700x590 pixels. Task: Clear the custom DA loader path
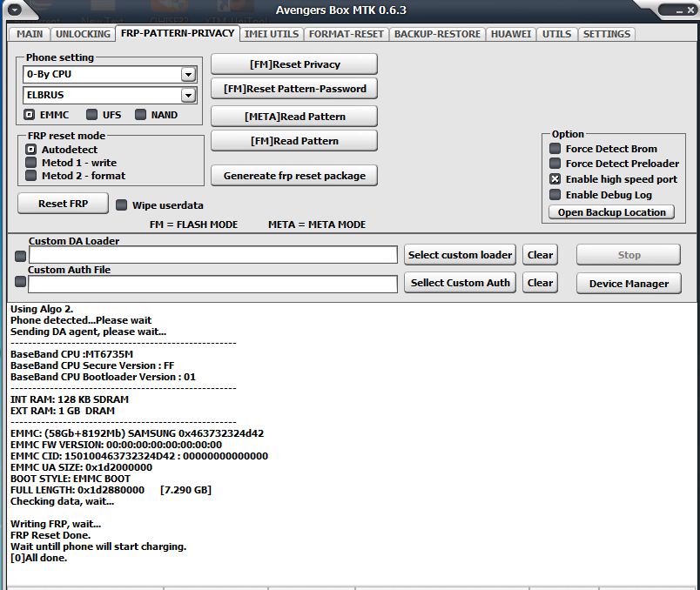[540, 255]
